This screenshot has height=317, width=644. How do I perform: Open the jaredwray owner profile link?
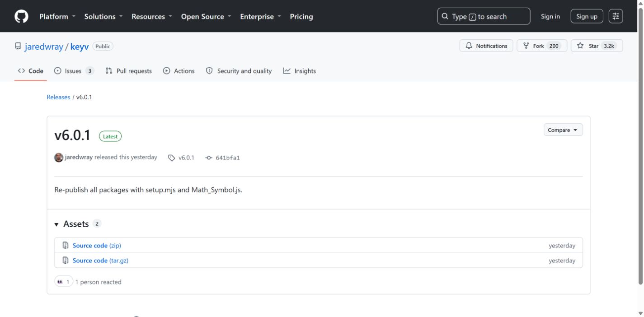tap(44, 47)
